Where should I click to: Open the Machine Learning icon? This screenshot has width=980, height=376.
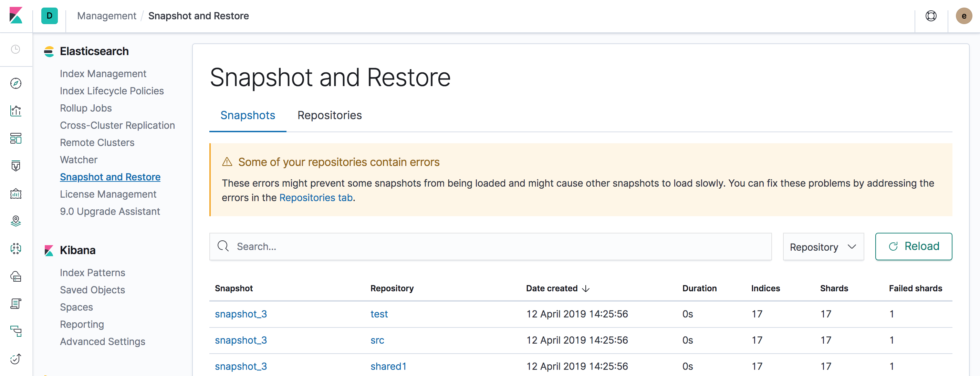point(15,249)
